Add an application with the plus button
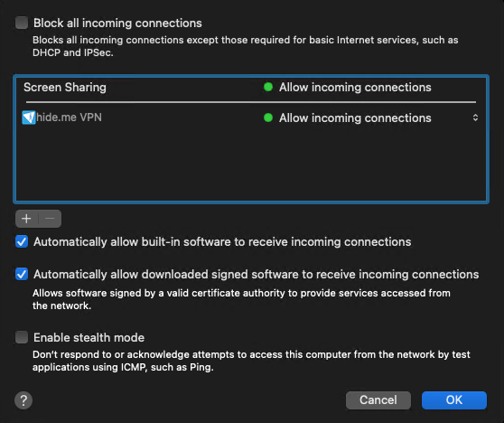The height and width of the screenshot is (423, 504). [27, 219]
